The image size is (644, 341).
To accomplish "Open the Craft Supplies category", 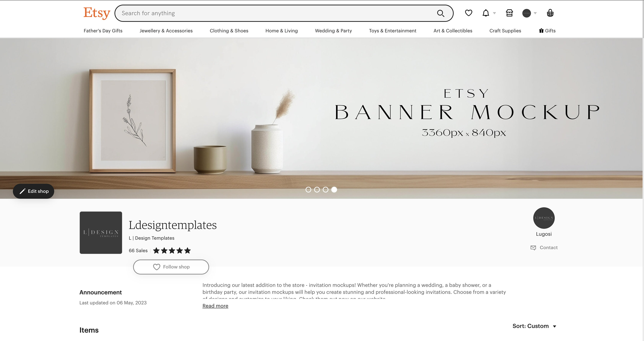I will pos(505,30).
